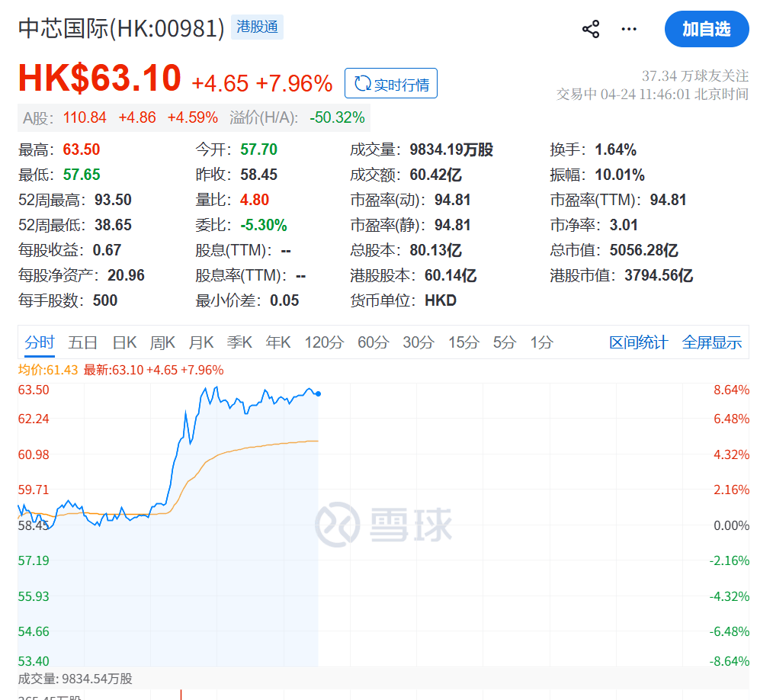
Task: Select the 30分 interval chart
Action: point(418,342)
